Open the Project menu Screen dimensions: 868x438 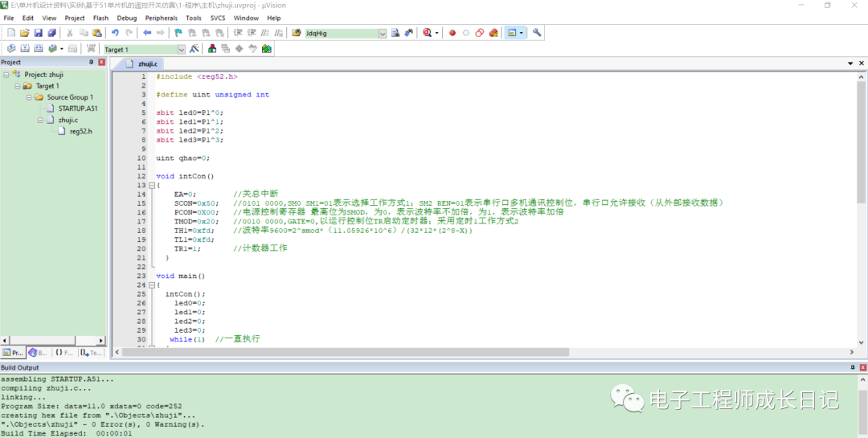(75, 18)
